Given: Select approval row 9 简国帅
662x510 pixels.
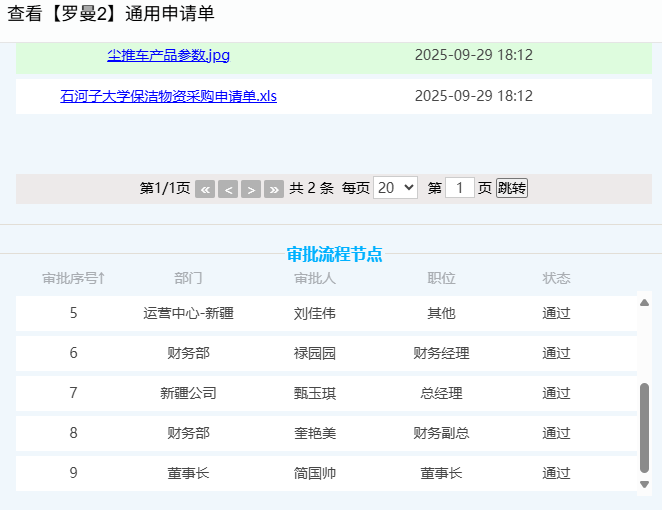Looking at the screenshot, I should (315, 473).
